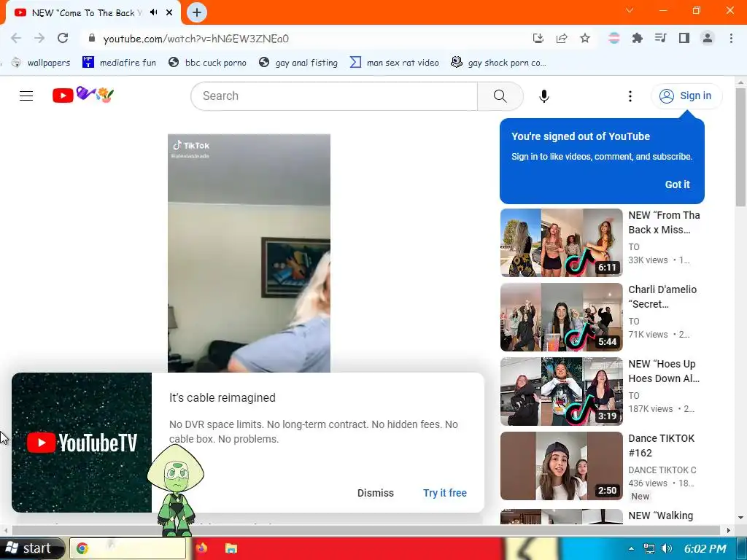747x560 pixels.
Task: Click the YouTube logo home link
Action: click(83, 95)
